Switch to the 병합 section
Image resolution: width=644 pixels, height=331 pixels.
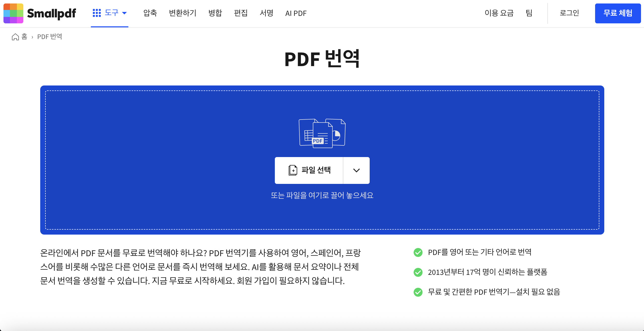pos(215,13)
